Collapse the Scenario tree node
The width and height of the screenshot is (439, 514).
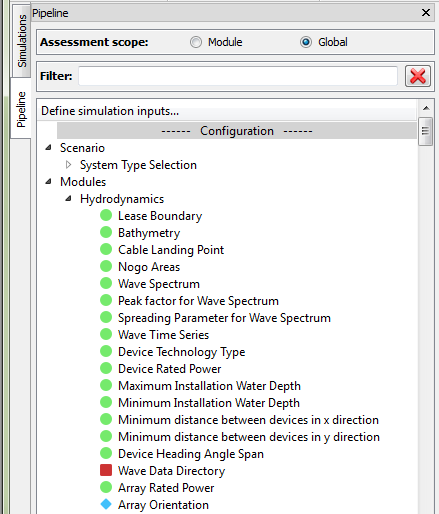[49, 147]
